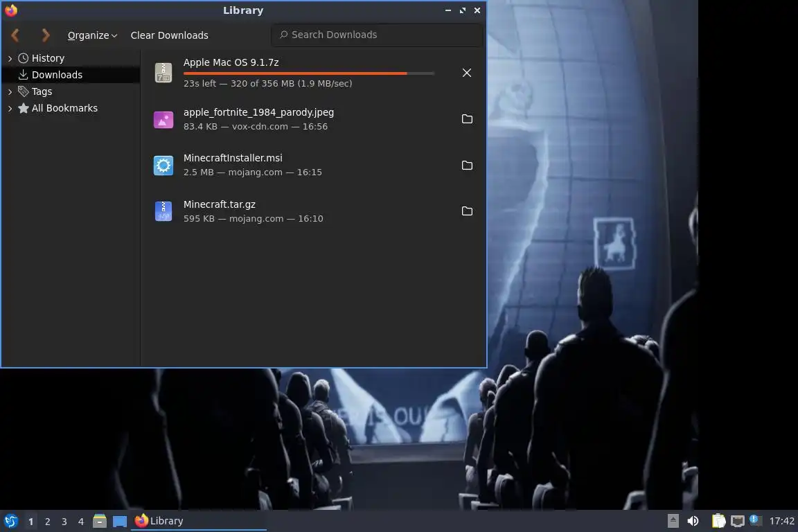Focus the Search Downloads field
Image resolution: width=798 pixels, height=532 pixels.
click(x=377, y=35)
